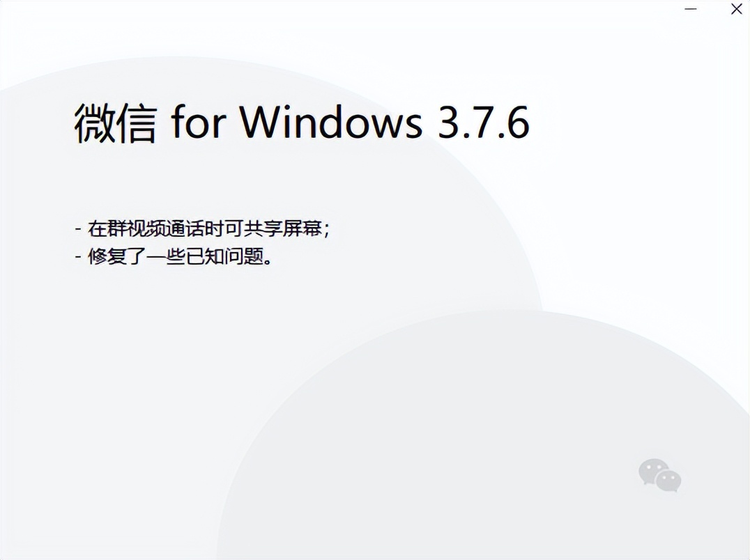This screenshot has width=750, height=560.
Task: Select the 修复了一些已知问题 release note
Action: tap(174, 256)
